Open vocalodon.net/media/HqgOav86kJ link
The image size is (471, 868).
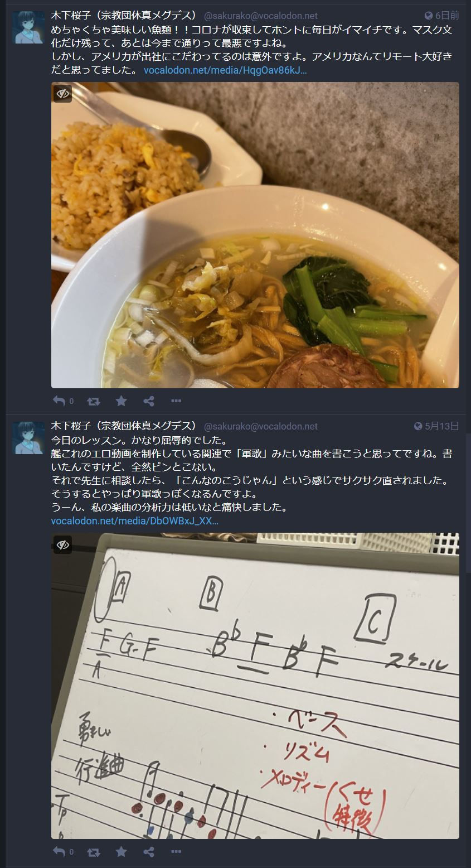(225, 70)
